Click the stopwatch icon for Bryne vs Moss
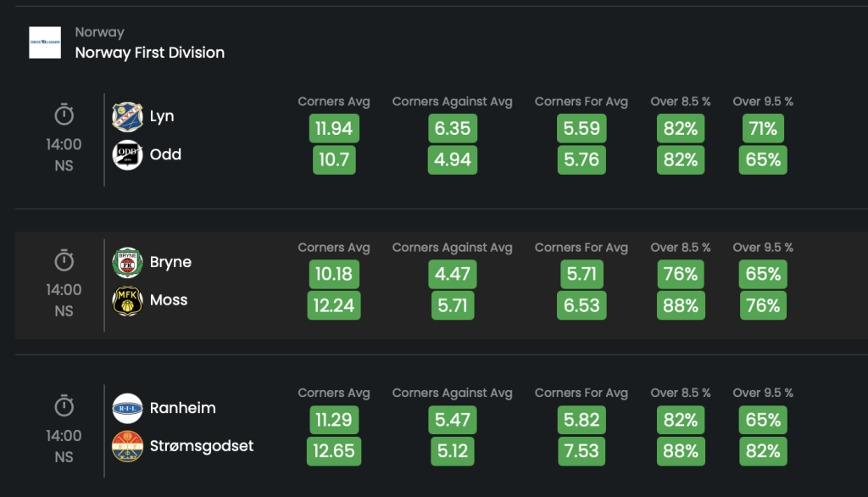Screen dimensions: 868x497 point(64,260)
